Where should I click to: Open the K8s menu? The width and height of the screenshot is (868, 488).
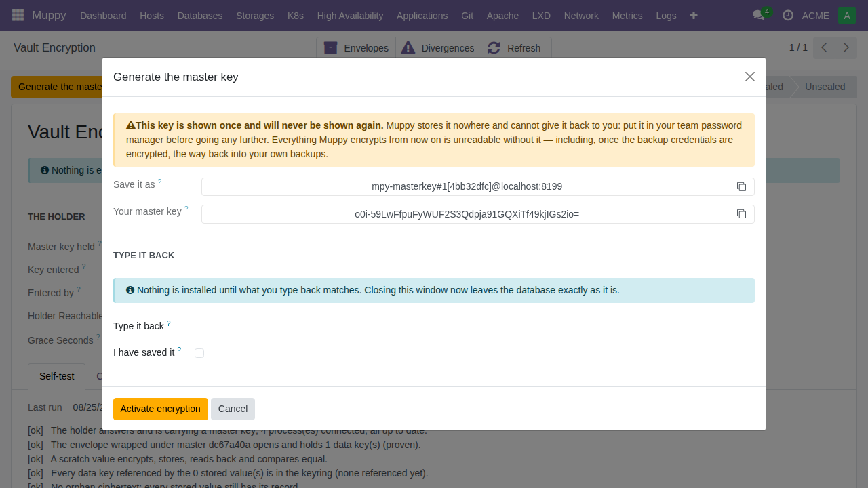point(296,16)
